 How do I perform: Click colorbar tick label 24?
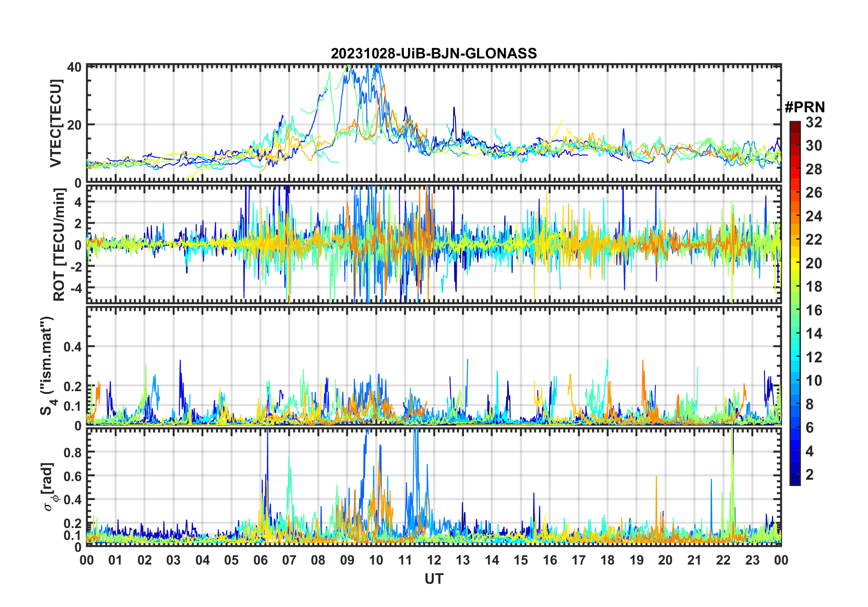click(x=814, y=216)
